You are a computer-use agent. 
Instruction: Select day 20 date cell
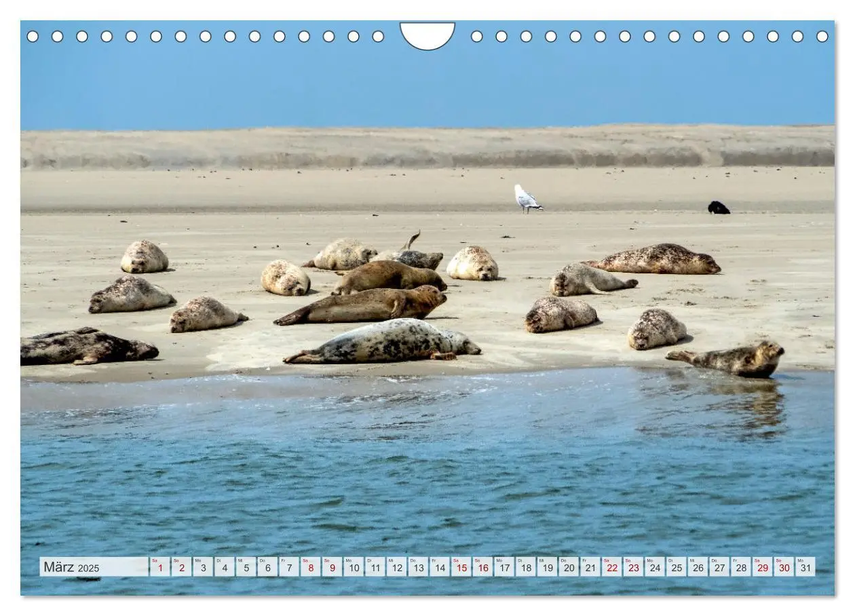569,567
